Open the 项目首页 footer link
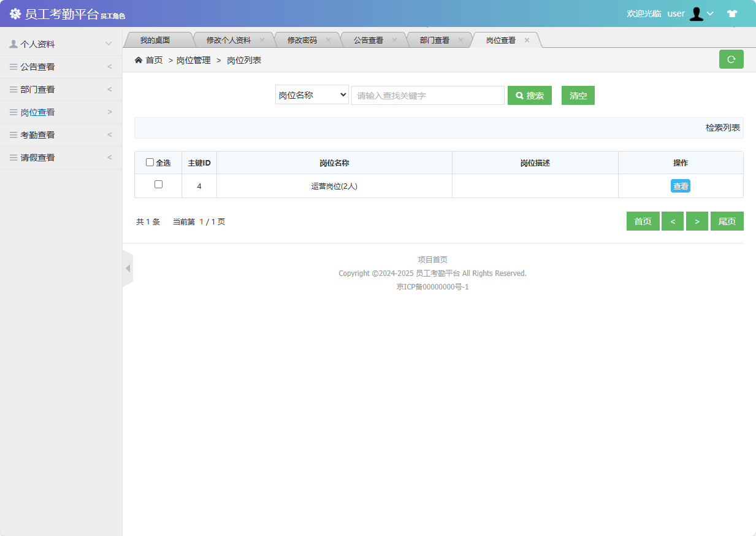This screenshot has height=536, width=756. [432, 259]
